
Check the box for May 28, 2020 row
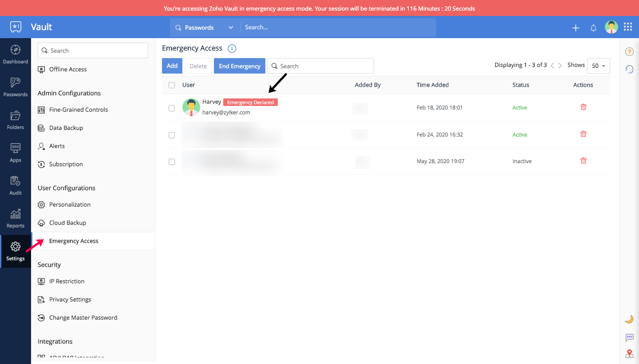tap(172, 162)
